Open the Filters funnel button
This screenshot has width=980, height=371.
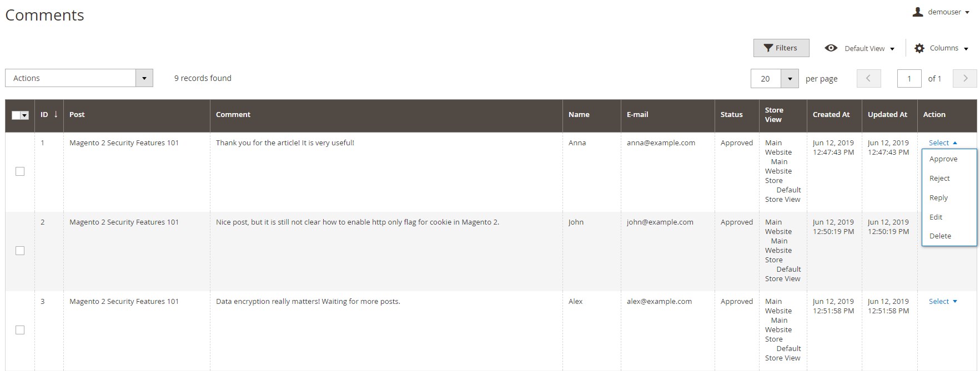pyautogui.click(x=781, y=48)
